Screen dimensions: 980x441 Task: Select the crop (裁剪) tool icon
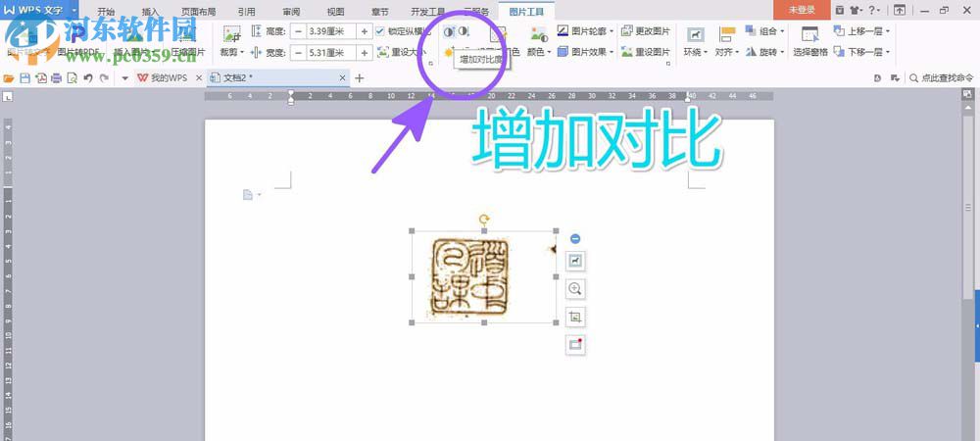click(x=232, y=34)
